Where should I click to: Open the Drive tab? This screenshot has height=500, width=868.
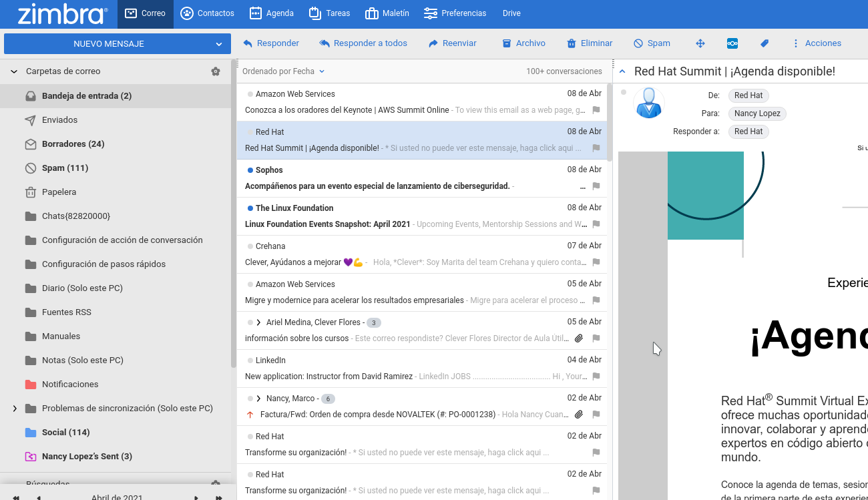coord(511,13)
